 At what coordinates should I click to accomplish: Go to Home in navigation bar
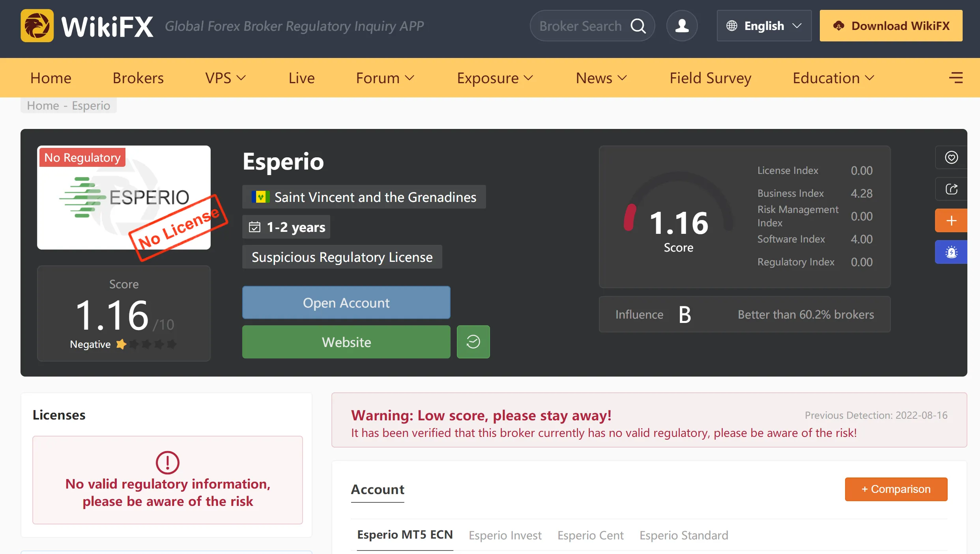pos(51,78)
